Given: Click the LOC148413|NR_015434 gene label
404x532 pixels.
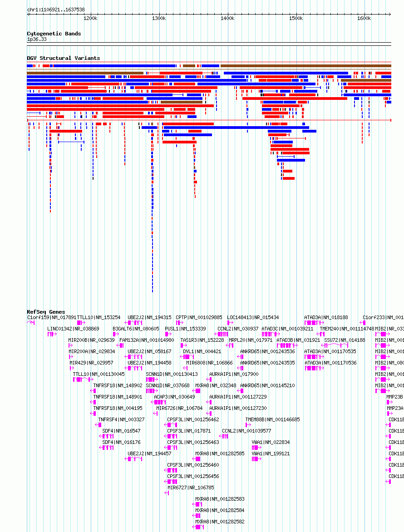Looking at the screenshot, I should coord(253,317).
